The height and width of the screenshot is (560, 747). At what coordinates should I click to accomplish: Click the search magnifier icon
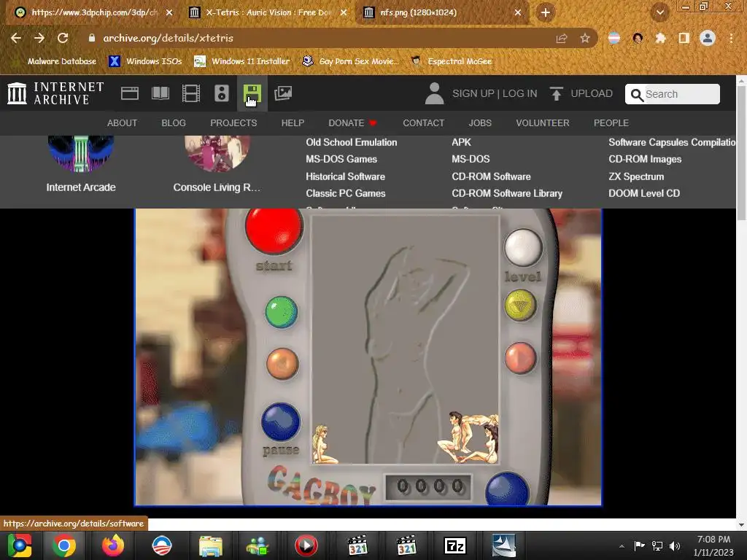(x=636, y=95)
